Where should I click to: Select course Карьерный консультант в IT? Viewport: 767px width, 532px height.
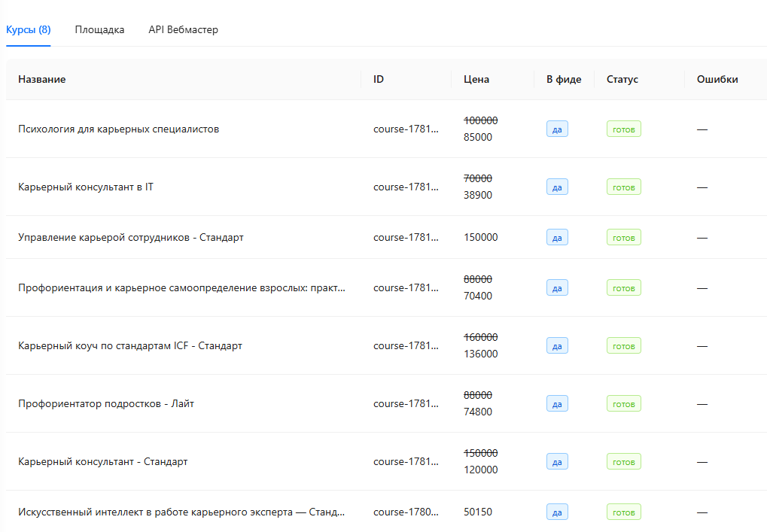pos(86,187)
